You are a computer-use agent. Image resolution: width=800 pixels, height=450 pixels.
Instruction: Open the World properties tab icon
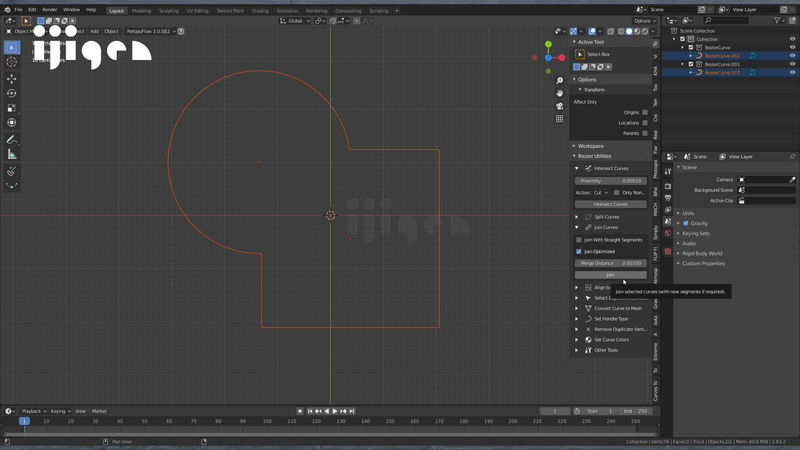pos(668,233)
